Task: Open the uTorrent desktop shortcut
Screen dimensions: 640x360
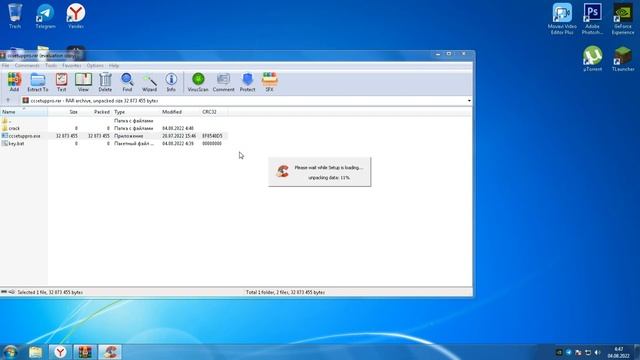Action: point(592,59)
